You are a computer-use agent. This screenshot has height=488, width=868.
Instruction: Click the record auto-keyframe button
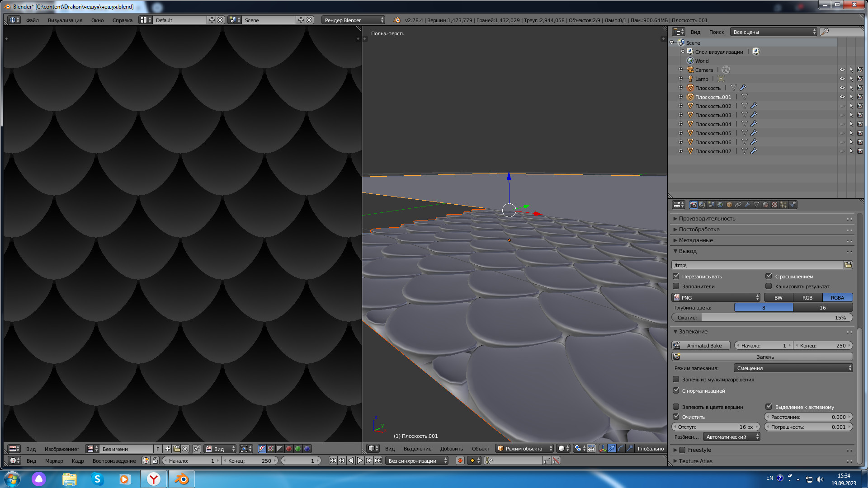coord(460,460)
